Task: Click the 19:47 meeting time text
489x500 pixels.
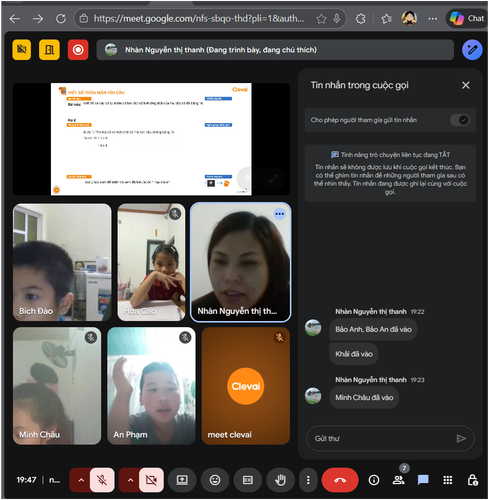Action: (x=26, y=480)
